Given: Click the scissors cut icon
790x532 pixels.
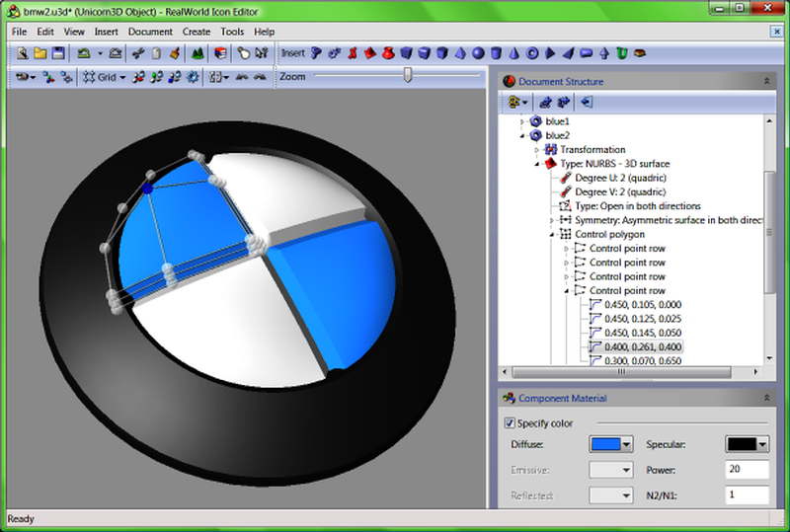Looking at the screenshot, I should 138,53.
